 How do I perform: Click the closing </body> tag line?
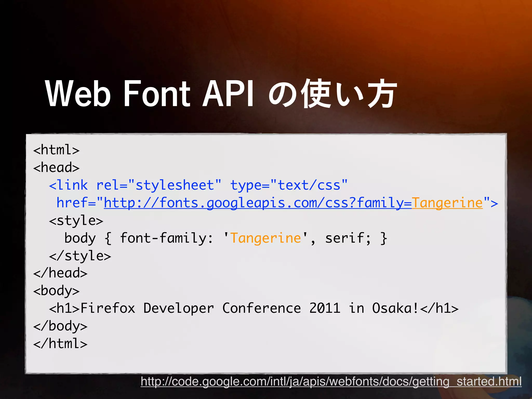pos(60,326)
